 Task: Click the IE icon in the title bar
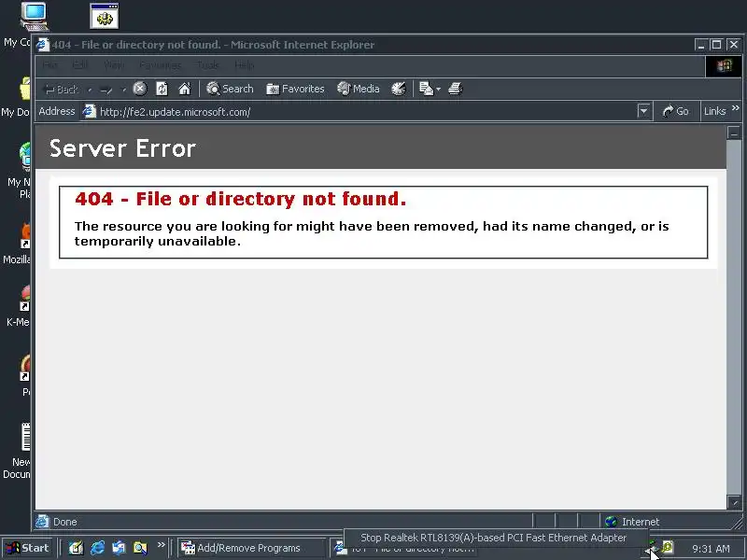coord(43,45)
